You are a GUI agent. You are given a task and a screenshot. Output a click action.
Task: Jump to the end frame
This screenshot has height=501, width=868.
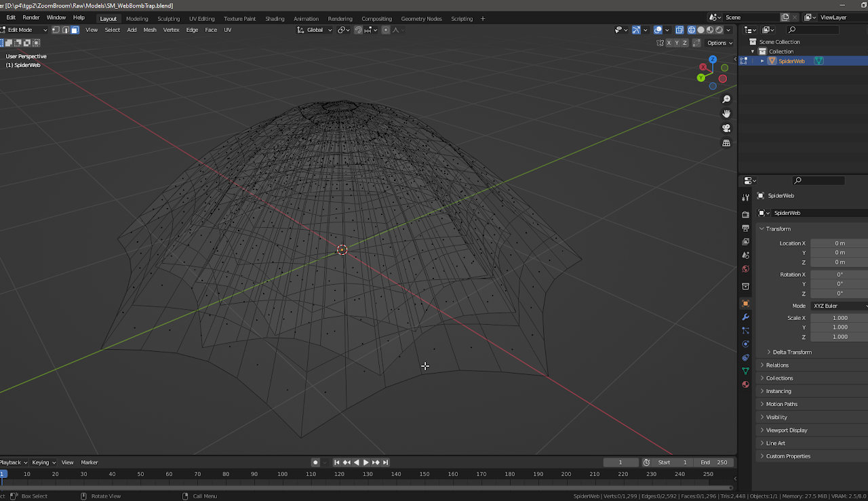coord(386,462)
